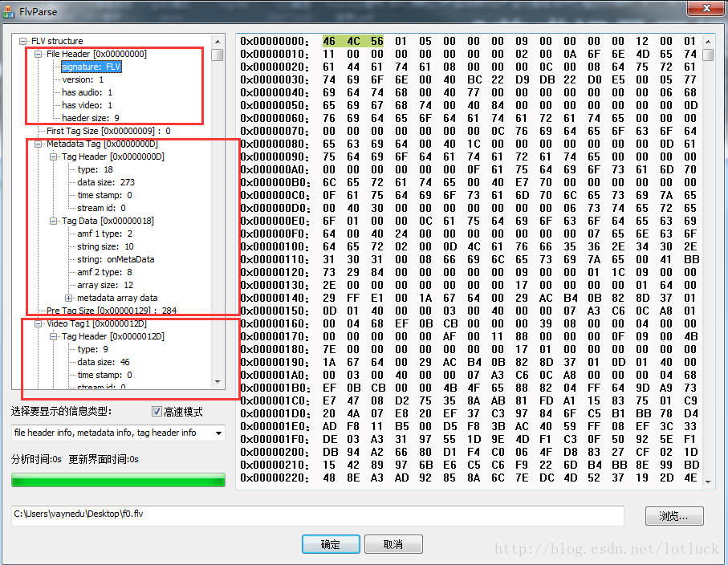Viewport: 728px width, 565px height.
Task: Click the 取消 button
Action: click(393, 544)
